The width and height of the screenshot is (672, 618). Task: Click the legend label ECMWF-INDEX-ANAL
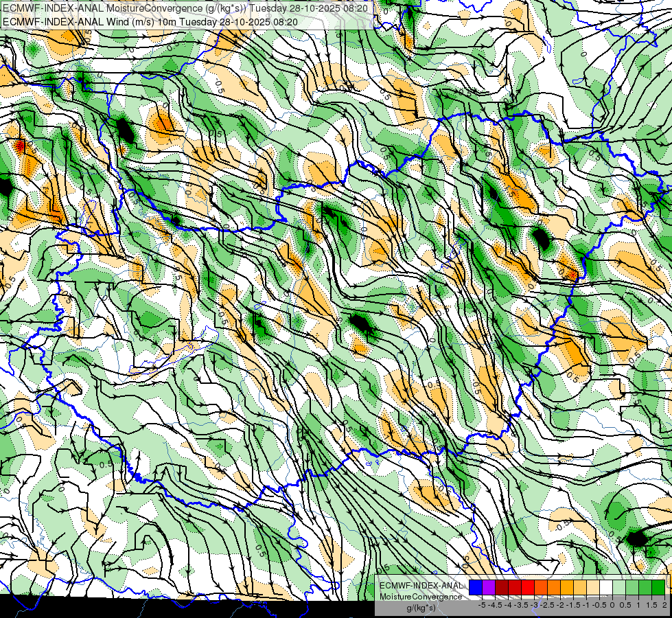click(x=421, y=586)
